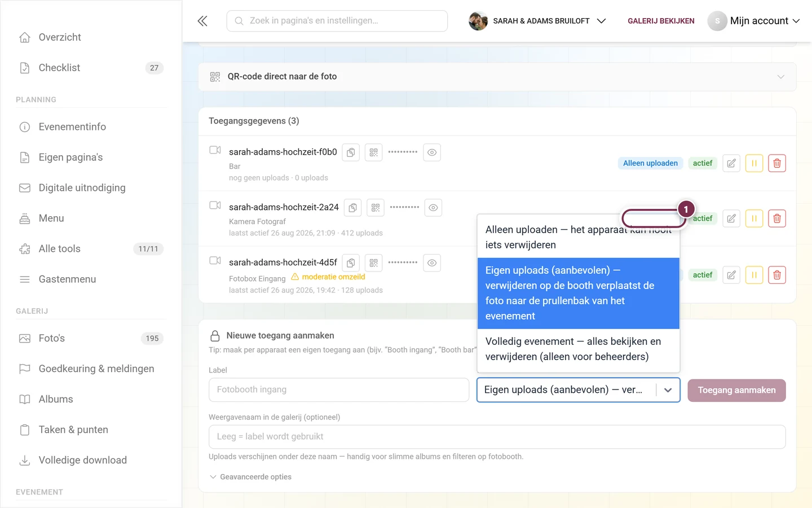This screenshot has height=508, width=812.
Task: Copy the sarah-adams-hochzeit-f0b0 access name
Action: 351,152
